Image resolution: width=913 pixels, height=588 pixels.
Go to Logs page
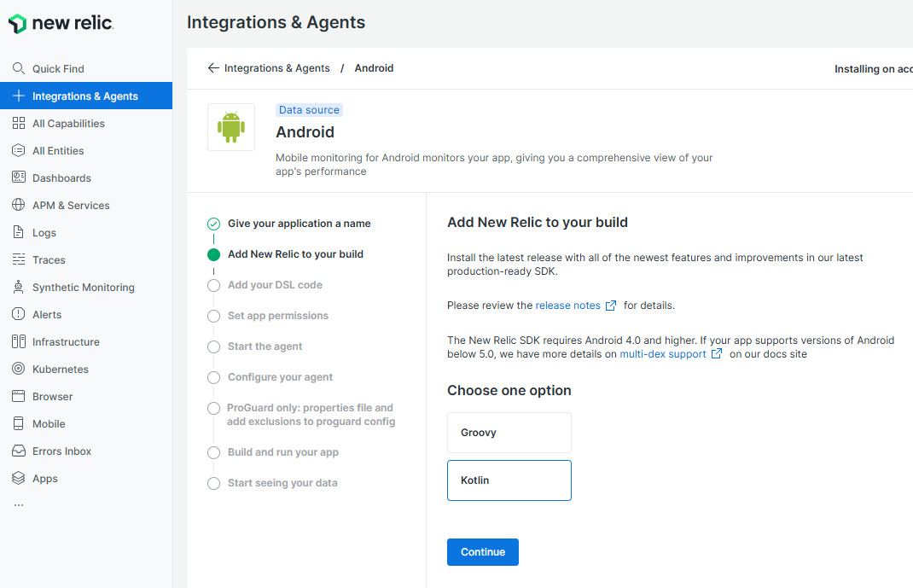[x=86, y=233]
